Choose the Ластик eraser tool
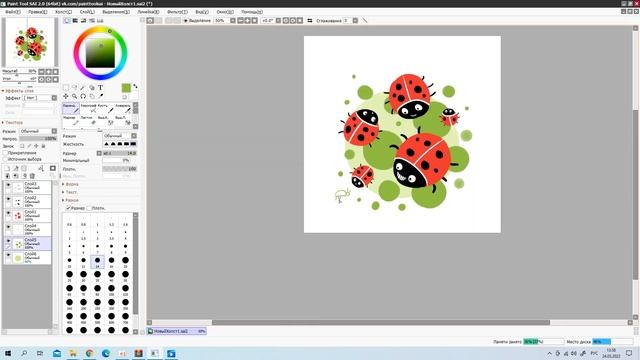This screenshot has height=360, width=640. pyautogui.click(x=88, y=120)
